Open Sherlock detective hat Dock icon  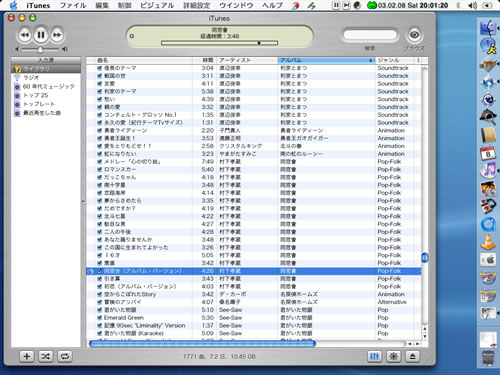click(488, 117)
